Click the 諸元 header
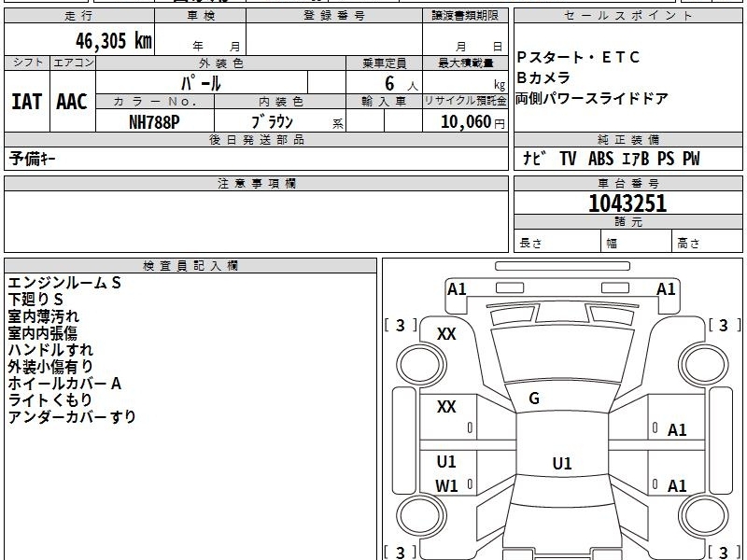Viewport: 747px width, 560px height. click(627, 222)
